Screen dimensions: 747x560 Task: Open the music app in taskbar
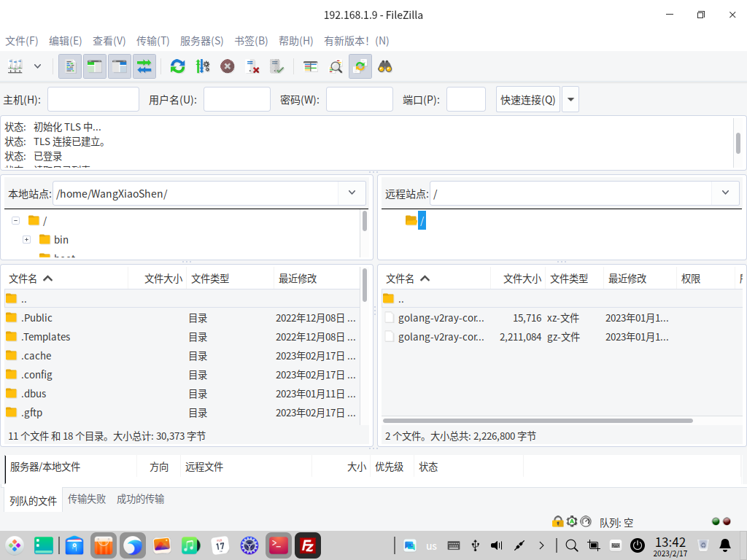click(x=190, y=545)
